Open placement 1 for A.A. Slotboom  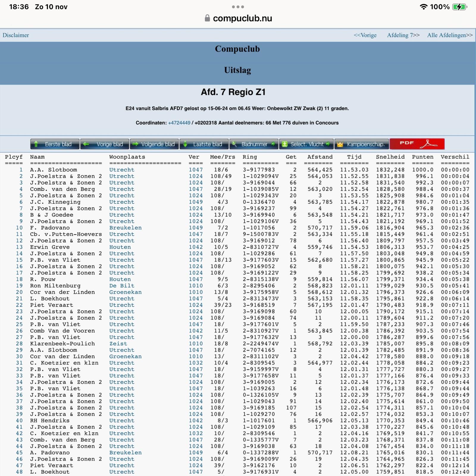[21, 170]
